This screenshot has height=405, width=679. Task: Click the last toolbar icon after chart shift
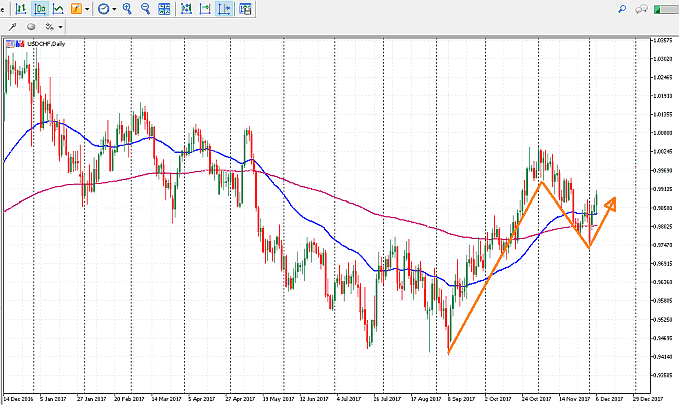tap(247, 9)
